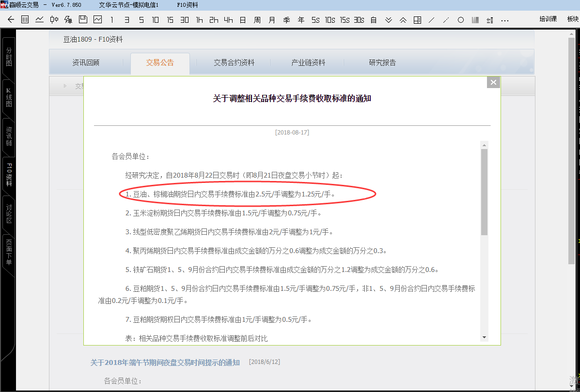580x392 pixels.
Task: Select the 15-minute period
Action: pyautogui.click(x=170, y=20)
